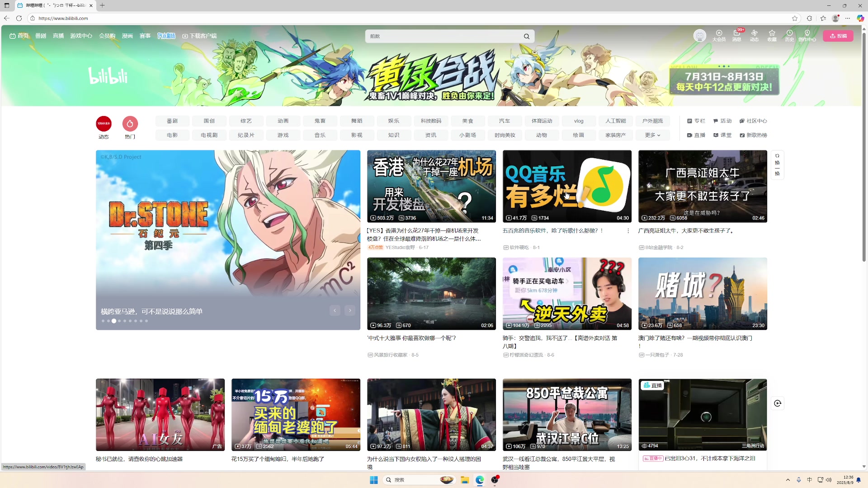
Task: Click the pink 投稿 upload button
Action: (x=838, y=36)
